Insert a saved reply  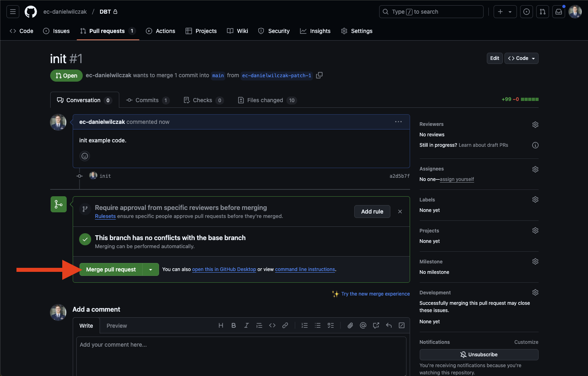click(x=389, y=325)
